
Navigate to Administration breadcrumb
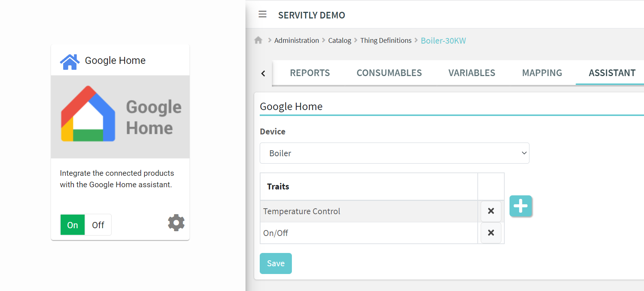[x=297, y=40]
